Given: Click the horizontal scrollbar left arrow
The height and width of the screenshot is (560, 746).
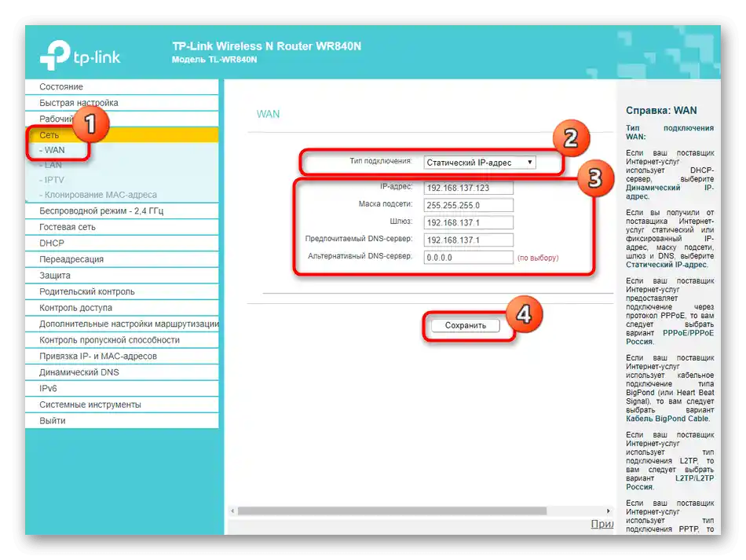Looking at the screenshot, I should pos(232,511).
